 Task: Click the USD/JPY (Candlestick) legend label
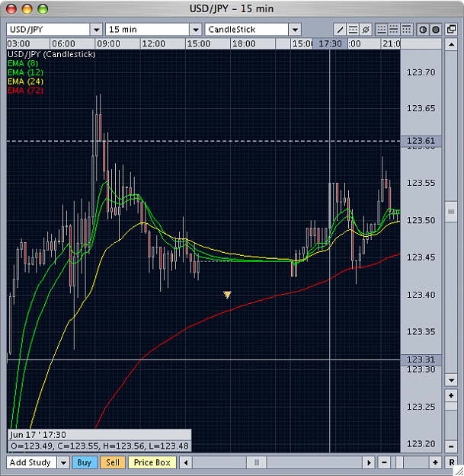(51, 54)
